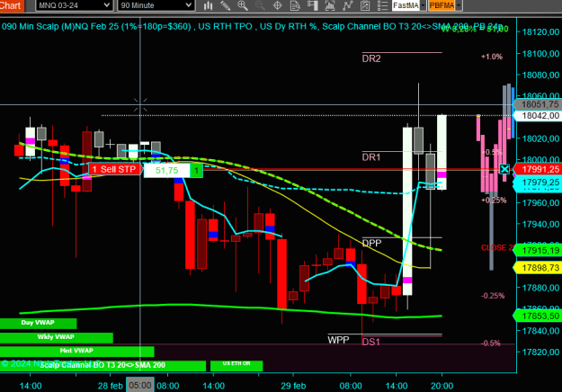Click the chart title indicator text
This screenshot has width=562, height=392.
click(x=253, y=26)
